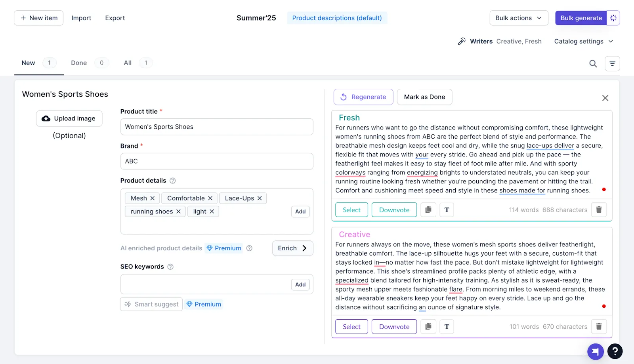
Task: Remove the Lace-Ups tag
Action: [260, 198]
